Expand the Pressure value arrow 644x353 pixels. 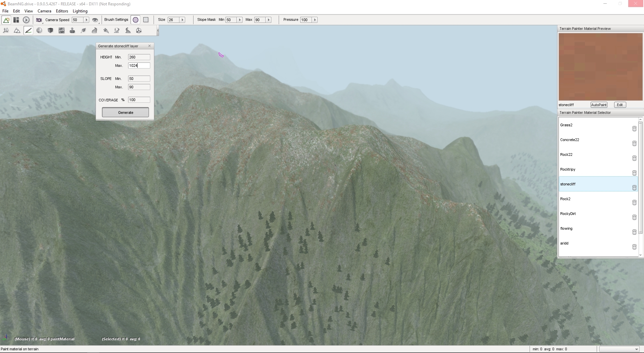[315, 20]
